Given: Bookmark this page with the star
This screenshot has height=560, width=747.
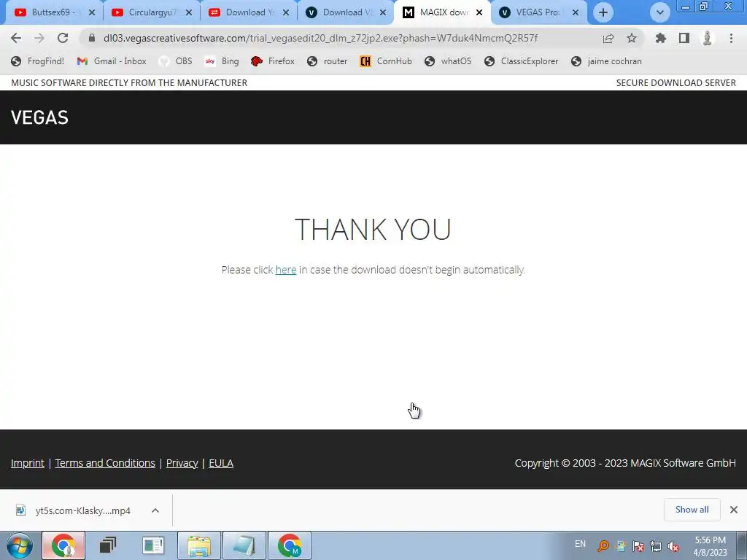Looking at the screenshot, I should click(x=632, y=38).
